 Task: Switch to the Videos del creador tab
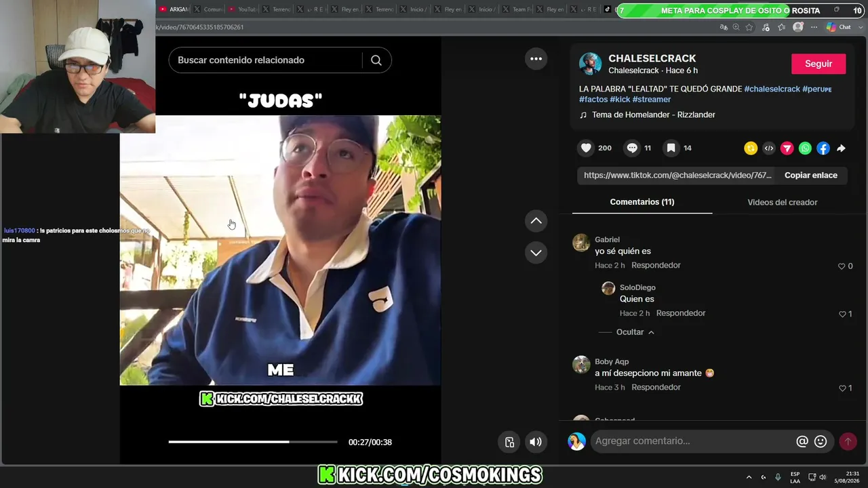(783, 203)
